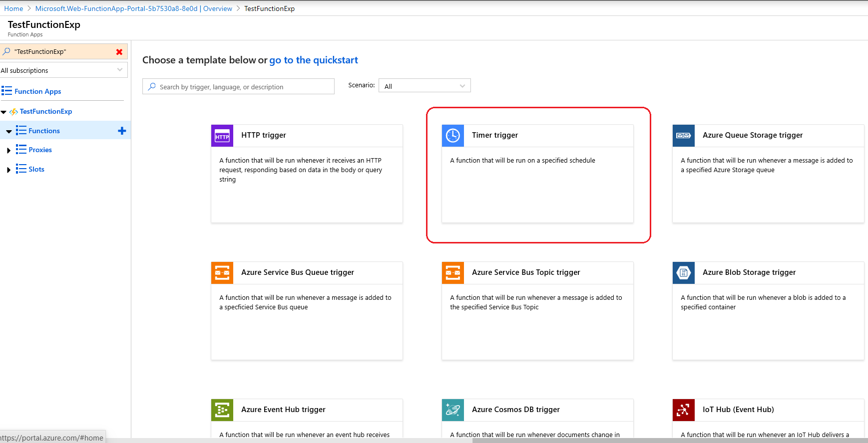Click the TestFunctionExp page heading

(44, 24)
